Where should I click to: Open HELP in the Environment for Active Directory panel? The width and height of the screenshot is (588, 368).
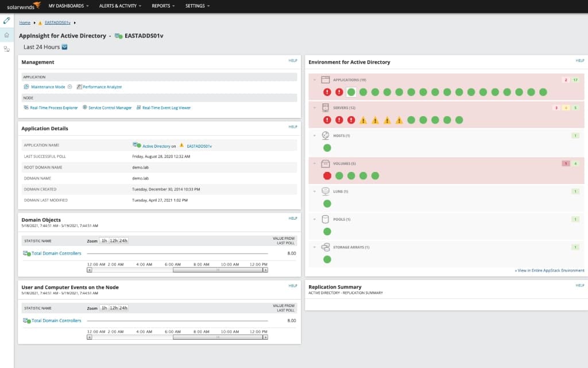pyautogui.click(x=580, y=62)
